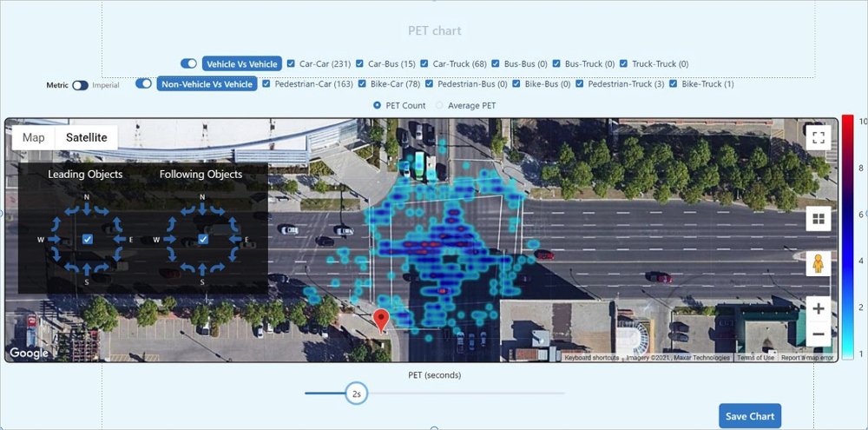Following Objects: click west-pointing curved arrow beside S

(187, 268)
